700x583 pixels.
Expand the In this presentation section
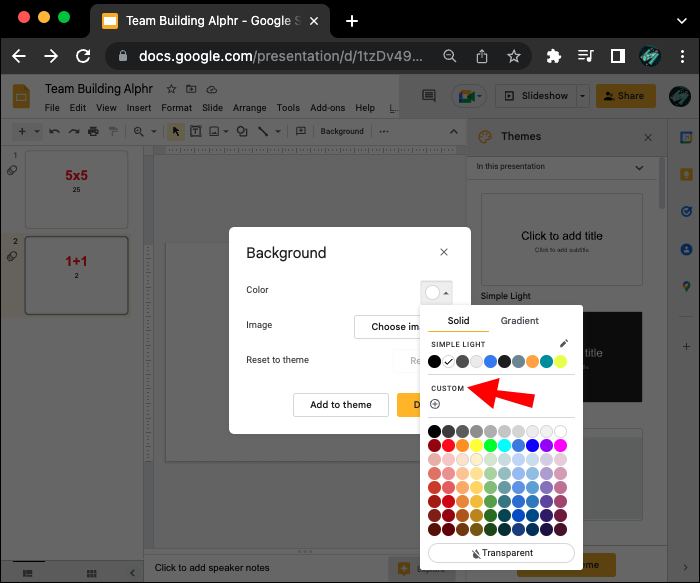pos(640,167)
